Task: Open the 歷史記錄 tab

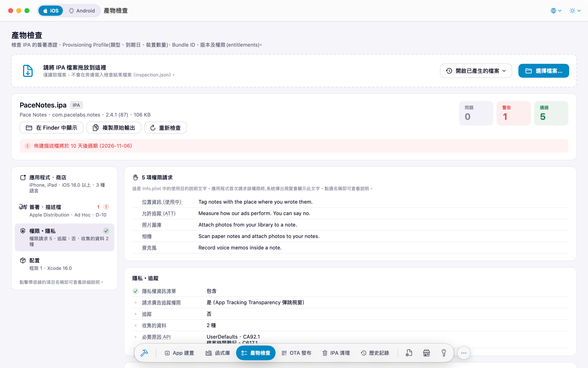Action: (x=375, y=353)
